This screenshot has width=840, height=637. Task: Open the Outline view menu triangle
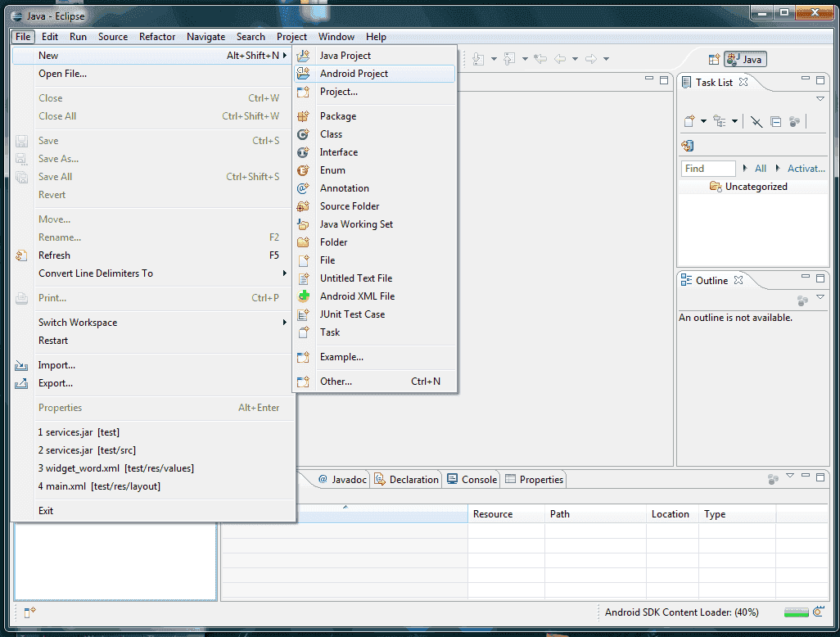click(820, 296)
